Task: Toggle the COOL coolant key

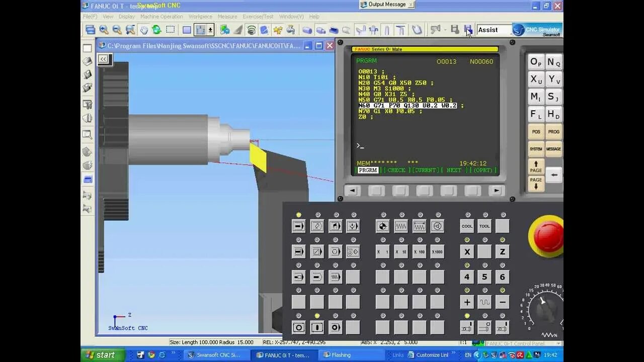Action: click(x=467, y=226)
